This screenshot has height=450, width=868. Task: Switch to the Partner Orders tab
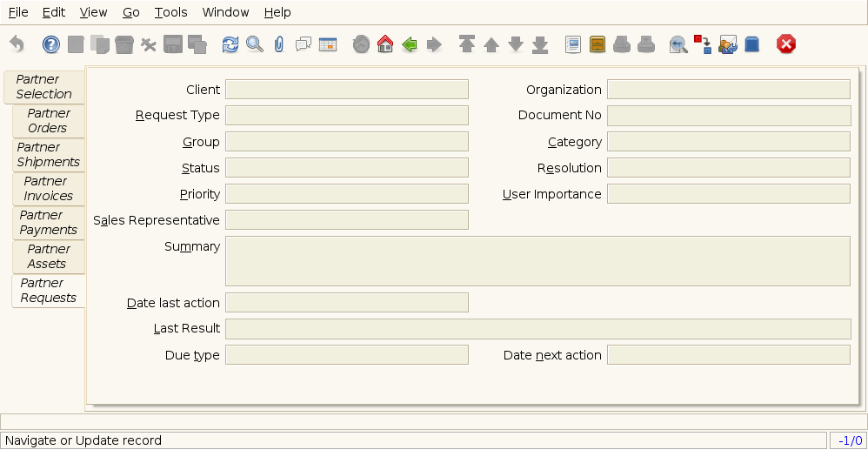pyautogui.click(x=49, y=120)
